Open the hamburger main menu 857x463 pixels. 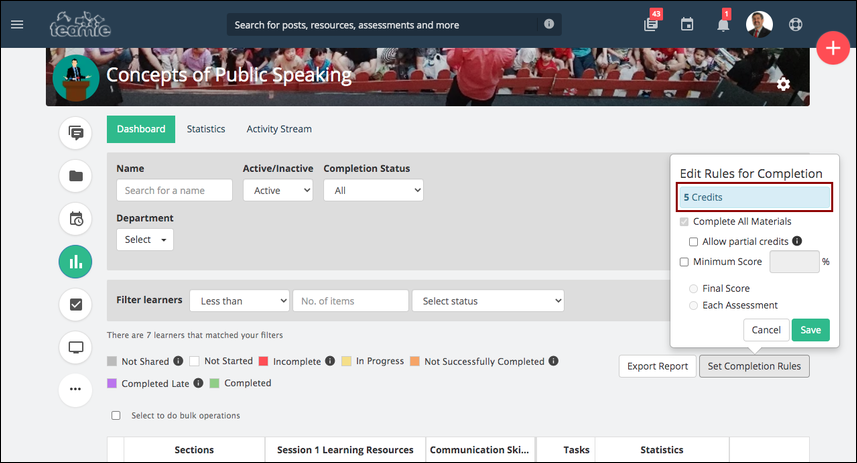pyautogui.click(x=17, y=25)
